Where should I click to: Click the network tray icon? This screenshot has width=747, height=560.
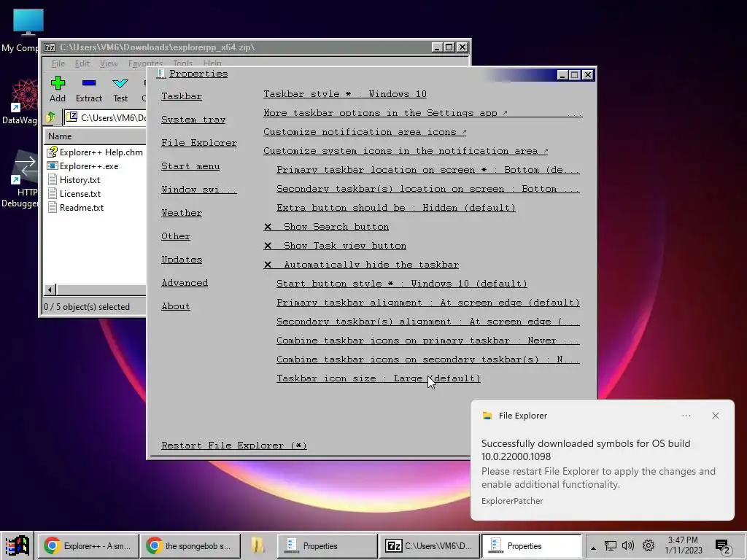pos(611,545)
